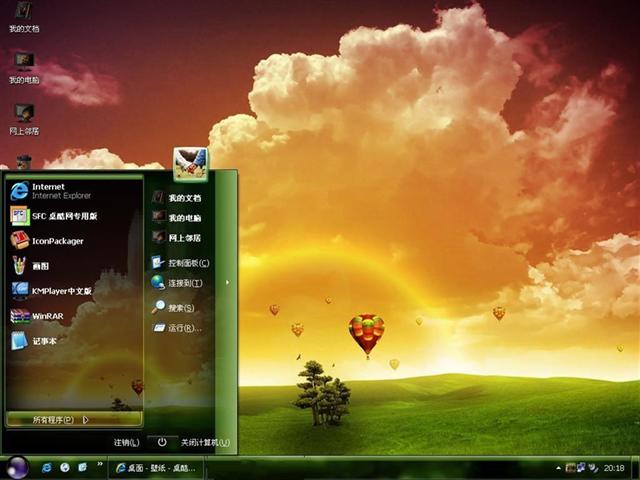Click the show desktop quick launch icon
This screenshot has height=480, width=640.
[x=82, y=467]
